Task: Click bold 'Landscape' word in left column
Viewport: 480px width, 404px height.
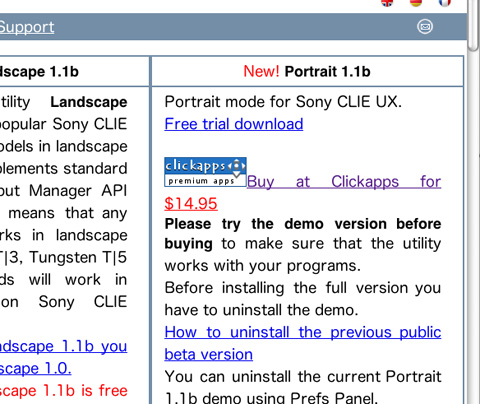Action: pos(89,102)
